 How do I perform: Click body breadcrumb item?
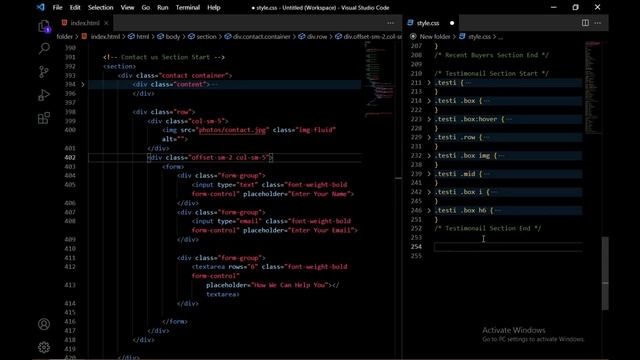(x=172, y=37)
